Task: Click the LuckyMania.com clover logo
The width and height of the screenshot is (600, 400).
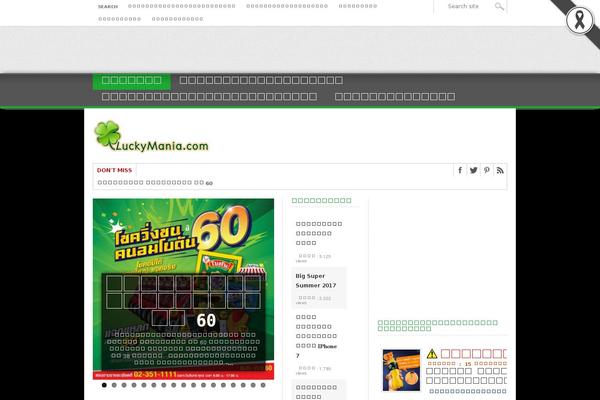Action: click(x=152, y=137)
